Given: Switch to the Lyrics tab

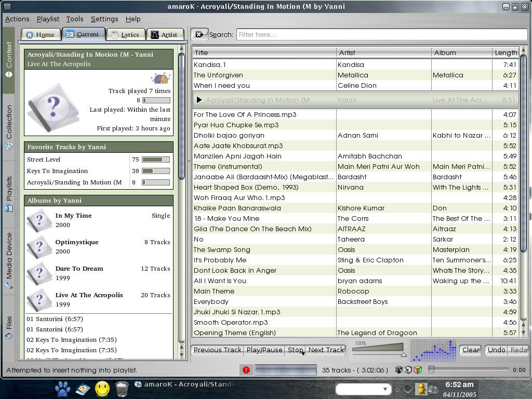Looking at the screenshot, I should [126, 35].
